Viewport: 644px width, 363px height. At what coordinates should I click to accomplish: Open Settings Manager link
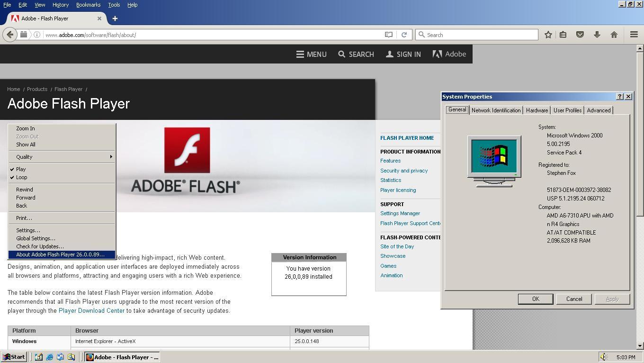click(400, 213)
